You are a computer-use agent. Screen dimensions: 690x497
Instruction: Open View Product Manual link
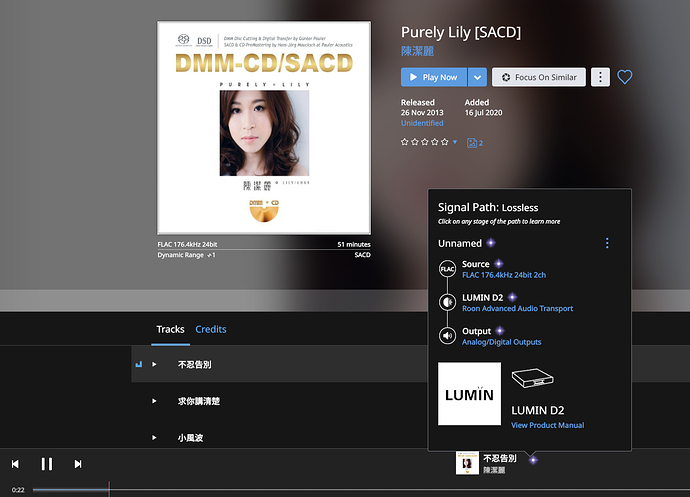point(547,425)
